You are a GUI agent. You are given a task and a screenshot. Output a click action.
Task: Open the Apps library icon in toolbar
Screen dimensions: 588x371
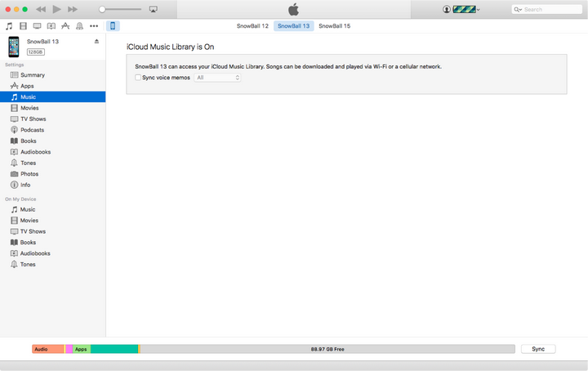tap(65, 26)
